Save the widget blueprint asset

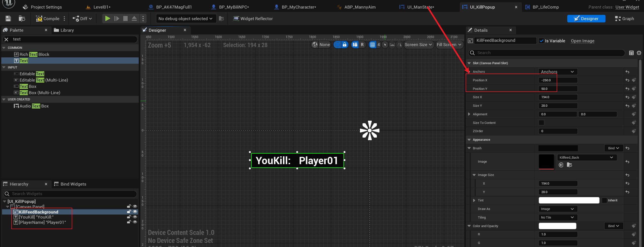coord(8,19)
